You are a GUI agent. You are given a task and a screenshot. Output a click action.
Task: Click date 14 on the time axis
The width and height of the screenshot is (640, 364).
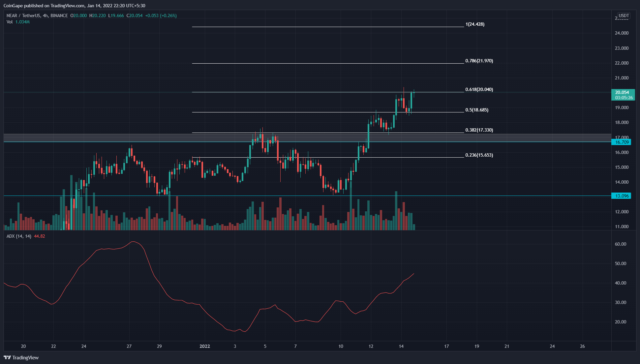[x=401, y=346]
